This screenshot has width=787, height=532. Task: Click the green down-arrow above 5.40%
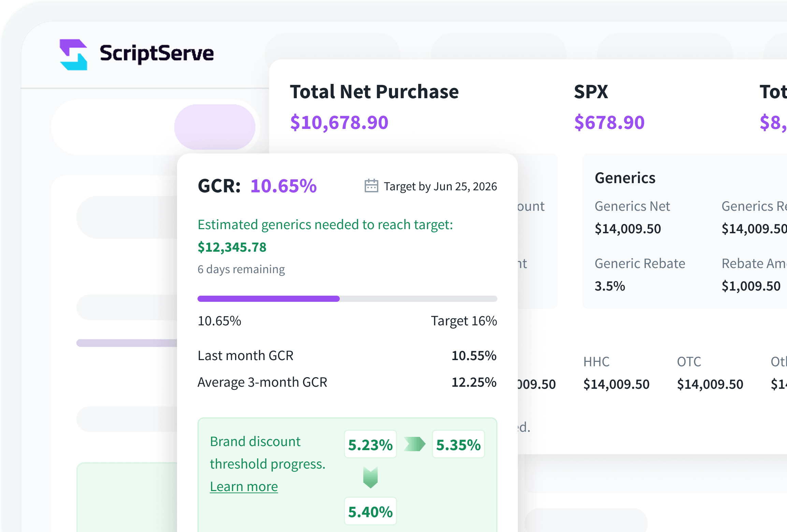370,477
